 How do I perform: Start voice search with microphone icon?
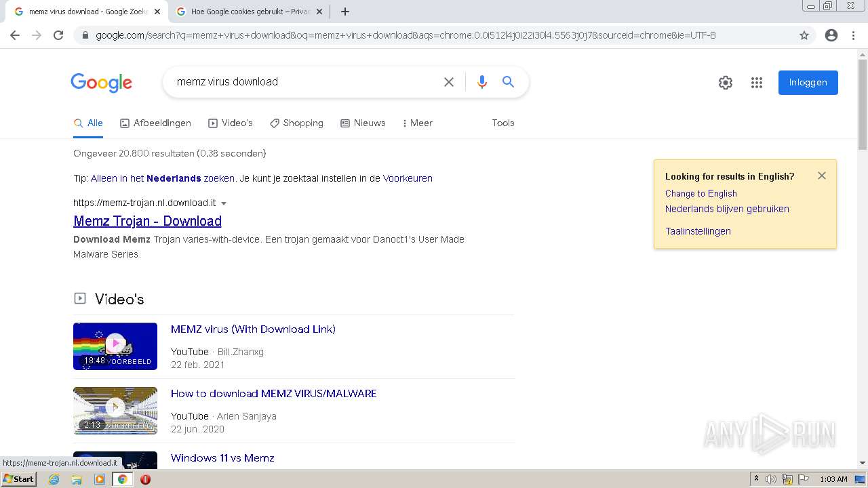482,82
